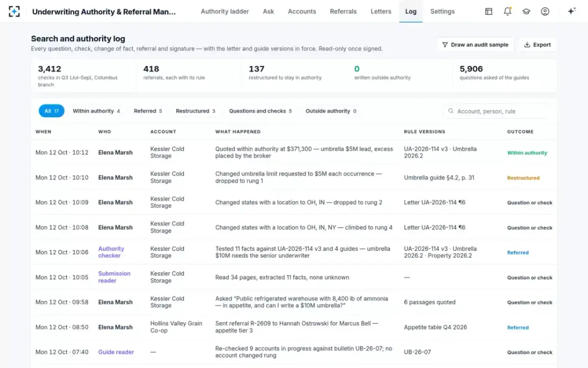This screenshot has width=588, height=368.
Task: Click 'Umbrella guide §4.2, p. 31' rule version
Action: click(439, 178)
